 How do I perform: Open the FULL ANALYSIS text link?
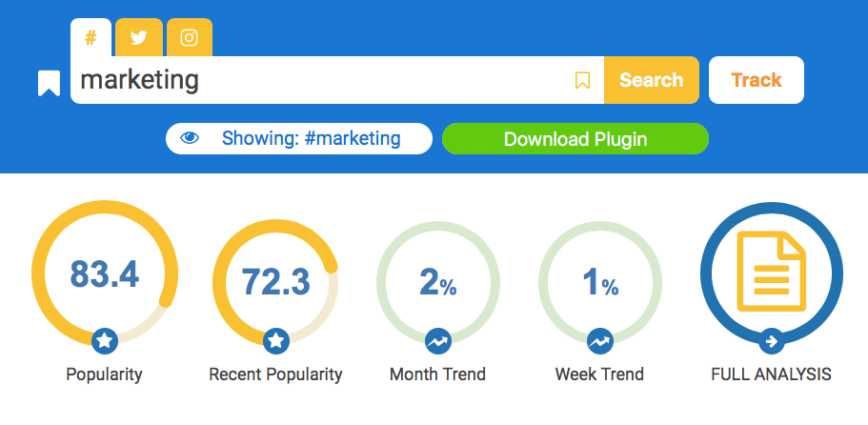pyautogui.click(x=771, y=374)
